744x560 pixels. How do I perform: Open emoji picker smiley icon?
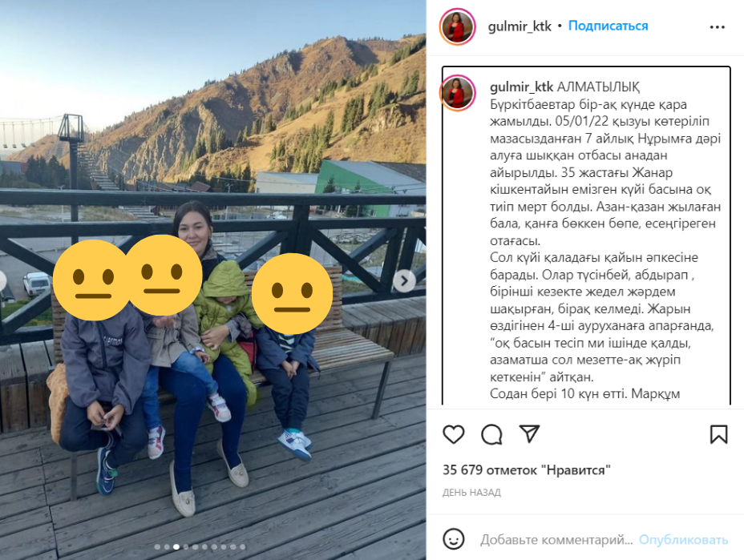(x=454, y=539)
